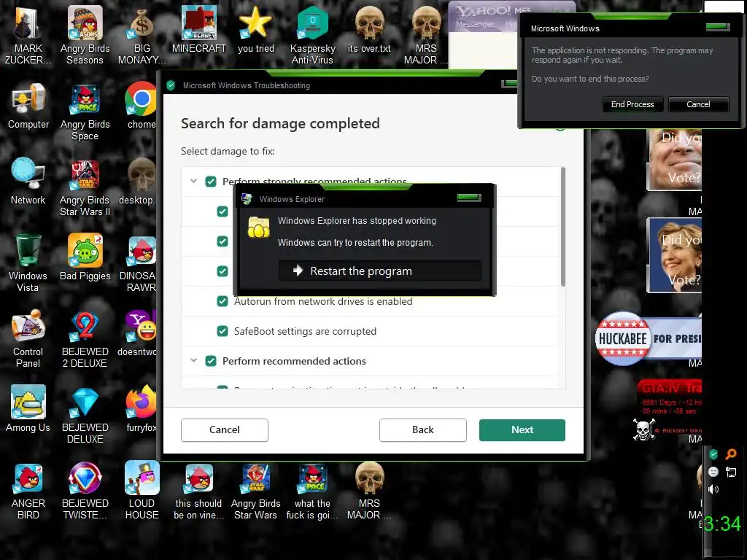Viewport: 747px width, 560px height.
Task: Launch Angry Birds Star Wars II
Action: click(x=85, y=187)
